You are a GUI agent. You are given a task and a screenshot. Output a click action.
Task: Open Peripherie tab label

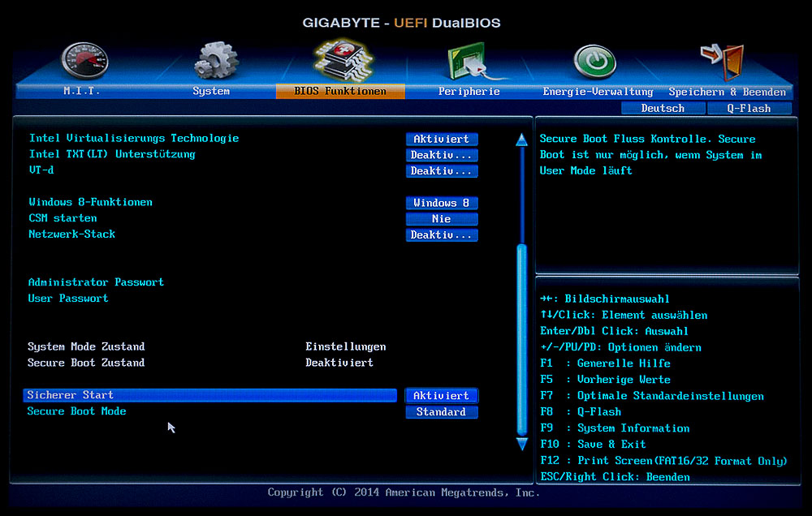[x=469, y=92]
